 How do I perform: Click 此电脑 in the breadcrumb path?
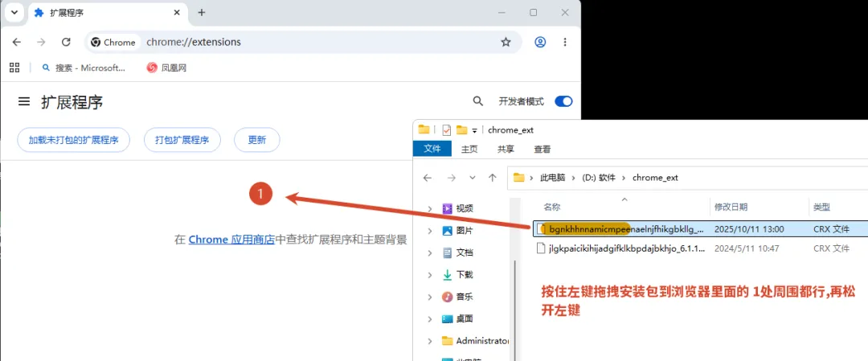[x=553, y=178]
